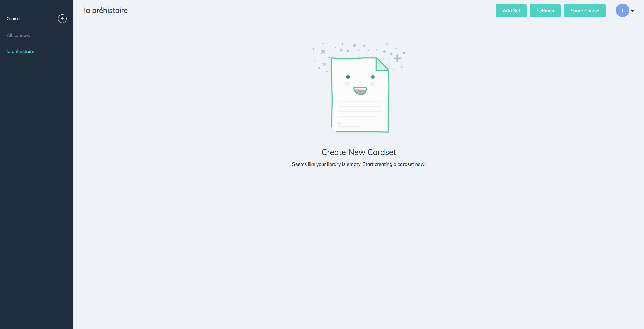Image resolution: width=644 pixels, height=329 pixels.
Task: Click the empty library message text
Action: [x=359, y=164]
